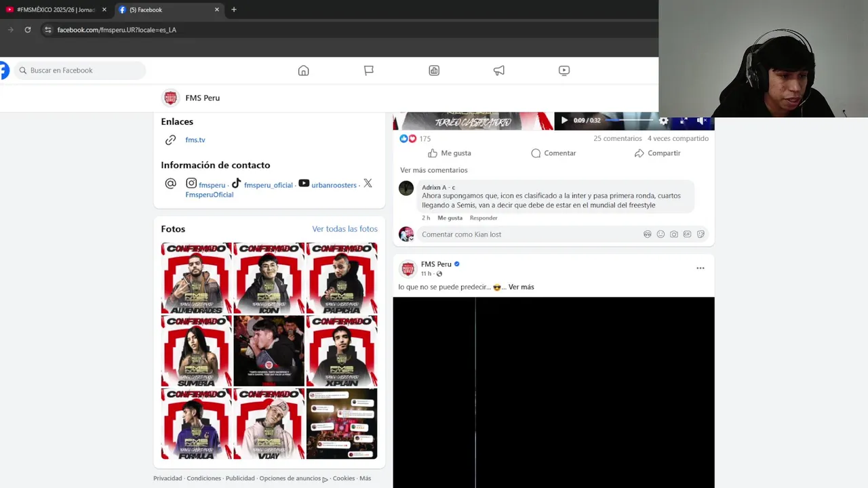Click the link chain icon beside fms.tv
This screenshot has height=488, width=868.
[170, 140]
